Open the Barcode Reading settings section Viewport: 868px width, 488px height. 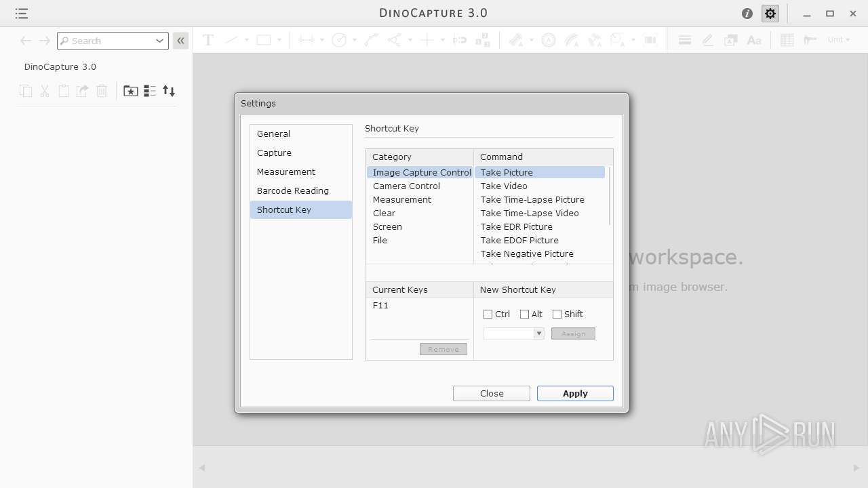pyautogui.click(x=301, y=191)
